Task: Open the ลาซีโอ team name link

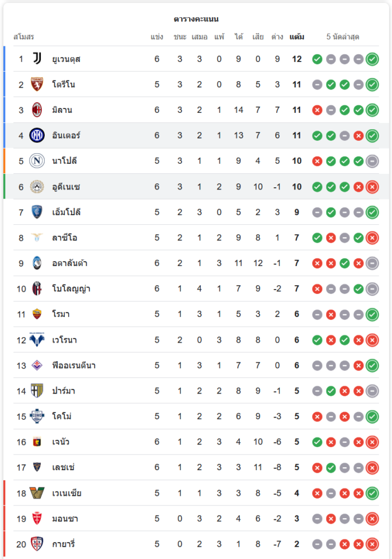Action: click(64, 238)
